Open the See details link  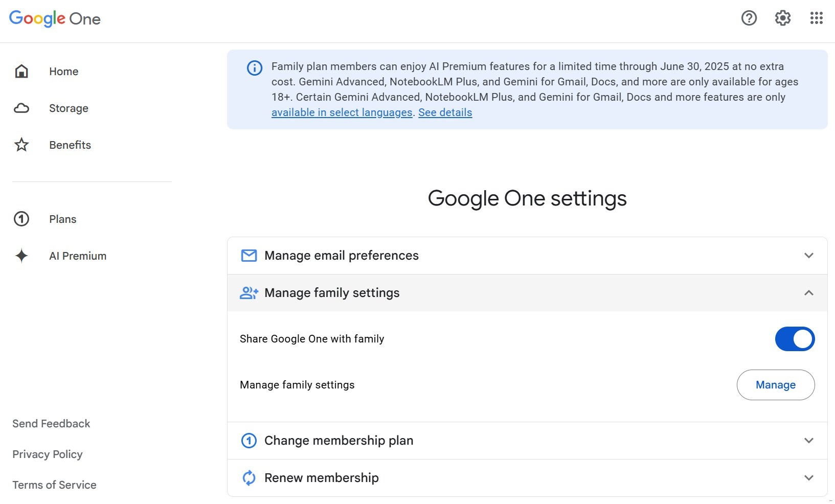(x=445, y=112)
